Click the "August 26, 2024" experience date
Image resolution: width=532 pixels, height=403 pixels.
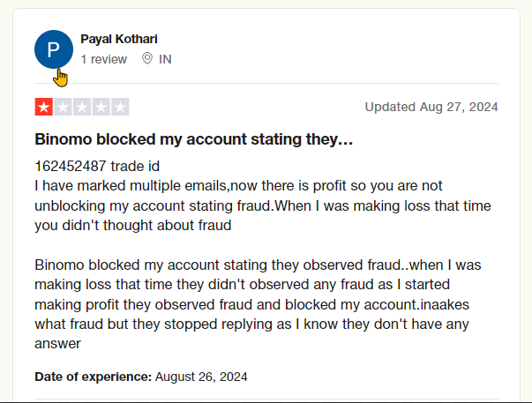[201, 377]
